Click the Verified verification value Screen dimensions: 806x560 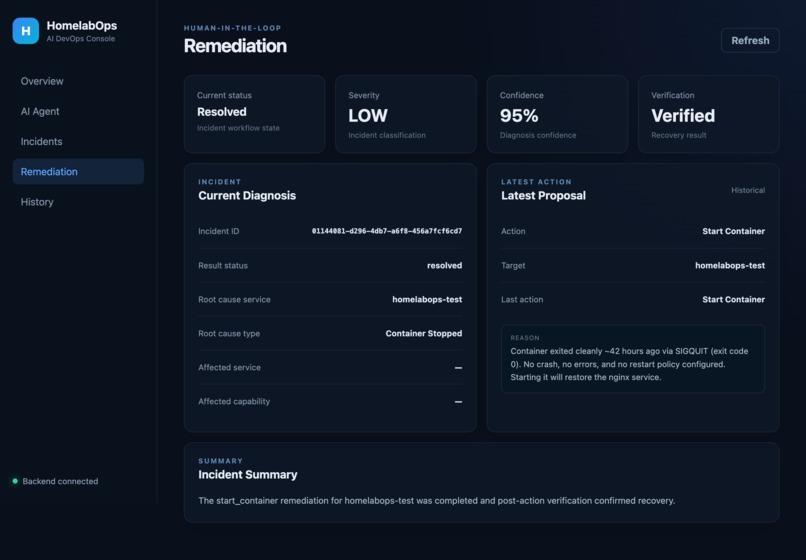(683, 116)
